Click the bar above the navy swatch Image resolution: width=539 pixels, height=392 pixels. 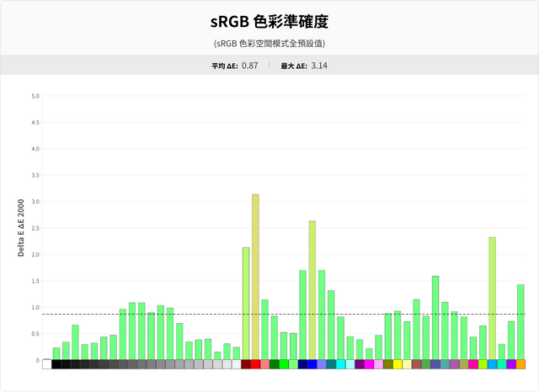click(303, 315)
